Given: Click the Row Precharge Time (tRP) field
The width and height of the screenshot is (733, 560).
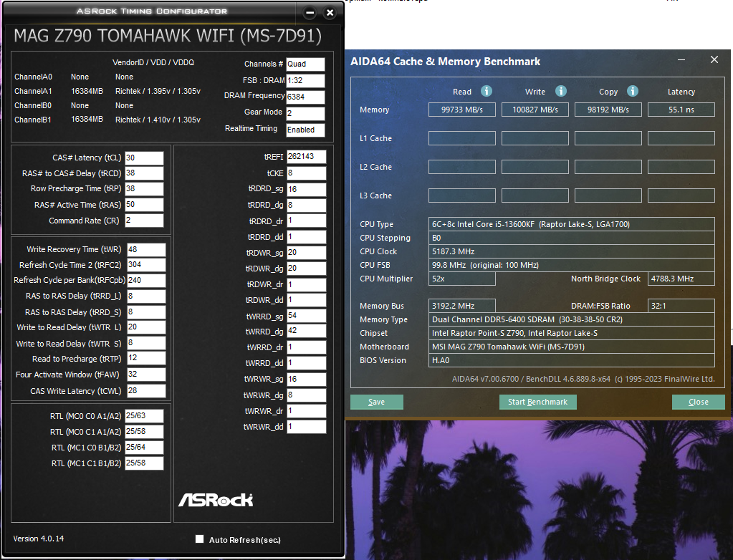Looking at the screenshot, I should 144,188.
